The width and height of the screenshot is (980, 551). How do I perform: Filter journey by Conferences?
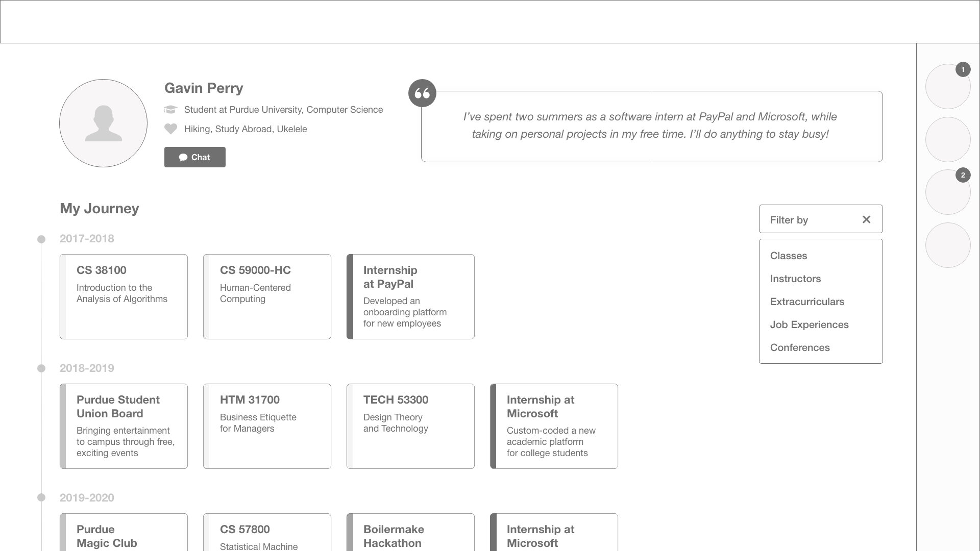coord(800,347)
